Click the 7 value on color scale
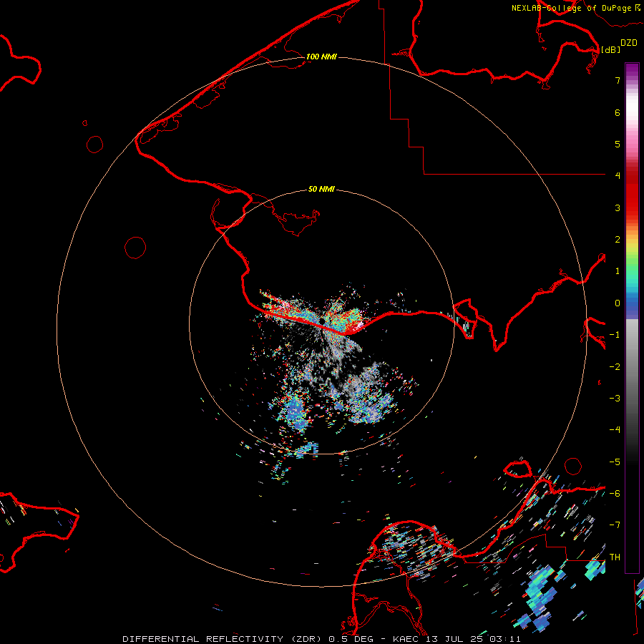The width and height of the screenshot is (644, 644). [x=618, y=80]
